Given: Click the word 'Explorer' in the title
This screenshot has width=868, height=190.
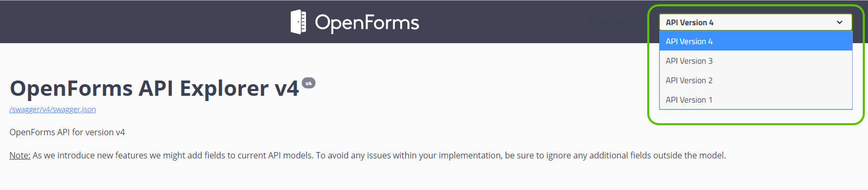Looking at the screenshot, I should [x=224, y=88].
